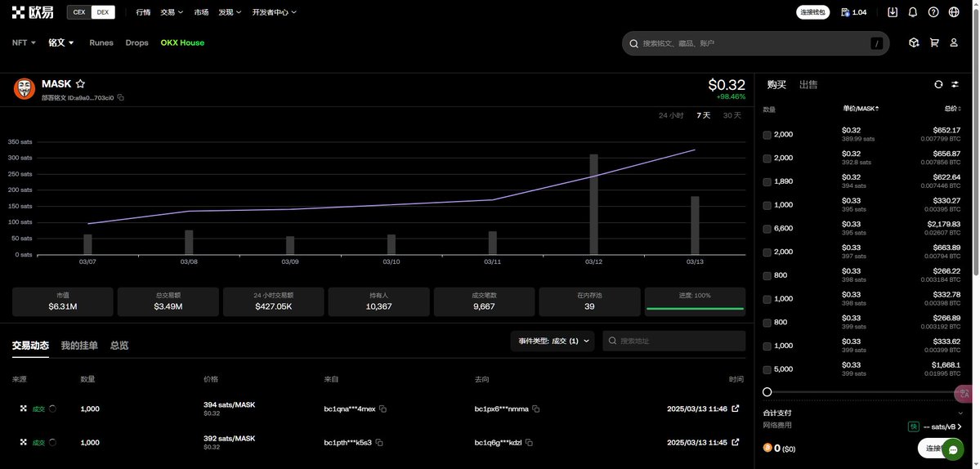Open the 行情 menu item

[x=143, y=12]
